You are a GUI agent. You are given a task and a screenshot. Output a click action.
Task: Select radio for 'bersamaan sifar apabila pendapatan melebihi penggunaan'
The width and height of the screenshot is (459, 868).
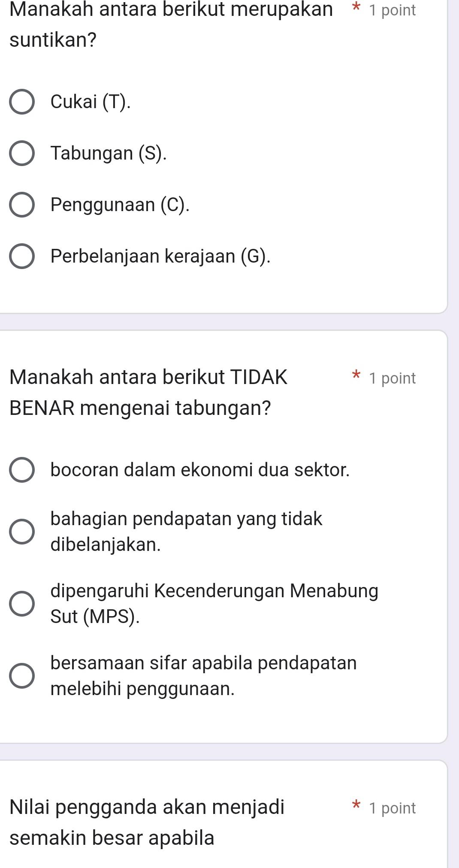click(22, 676)
